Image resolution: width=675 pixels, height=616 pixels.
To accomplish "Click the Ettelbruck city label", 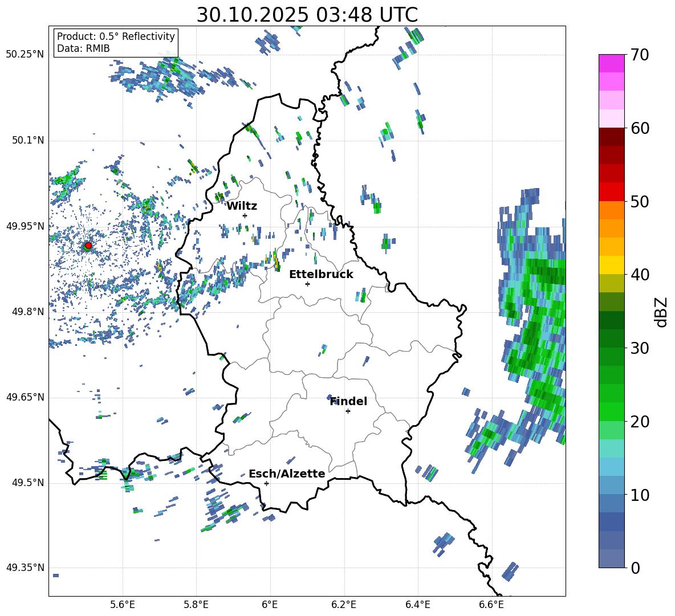I will point(321,275).
